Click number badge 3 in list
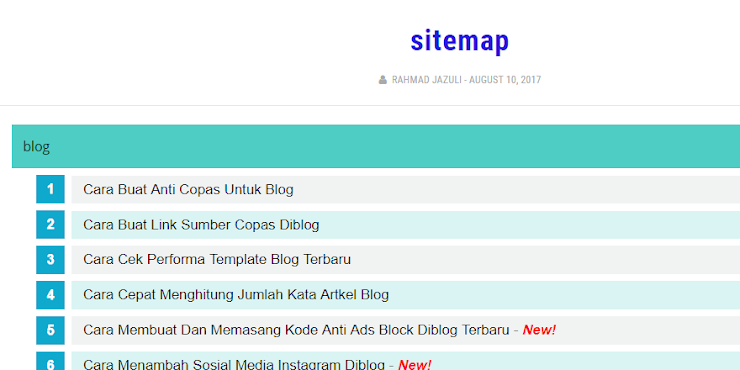740x370 pixels. [50, 260]
